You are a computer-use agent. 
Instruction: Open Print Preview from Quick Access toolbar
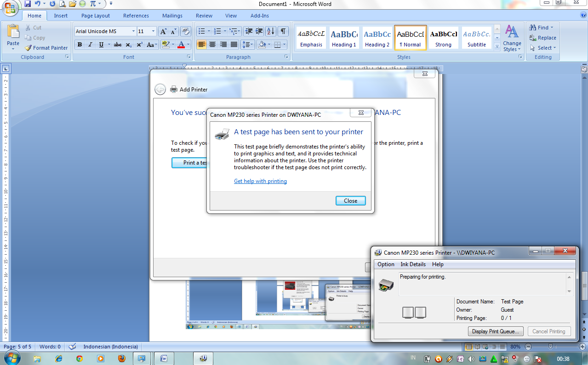tap(62, 4)
